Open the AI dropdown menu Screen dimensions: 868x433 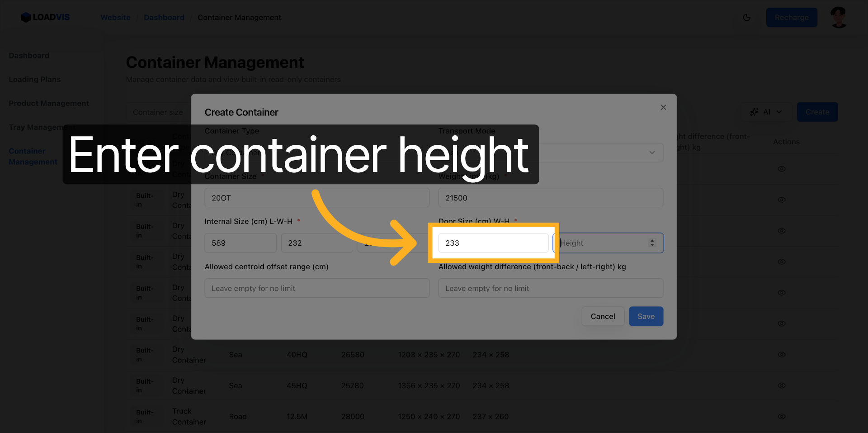[766, 112]
